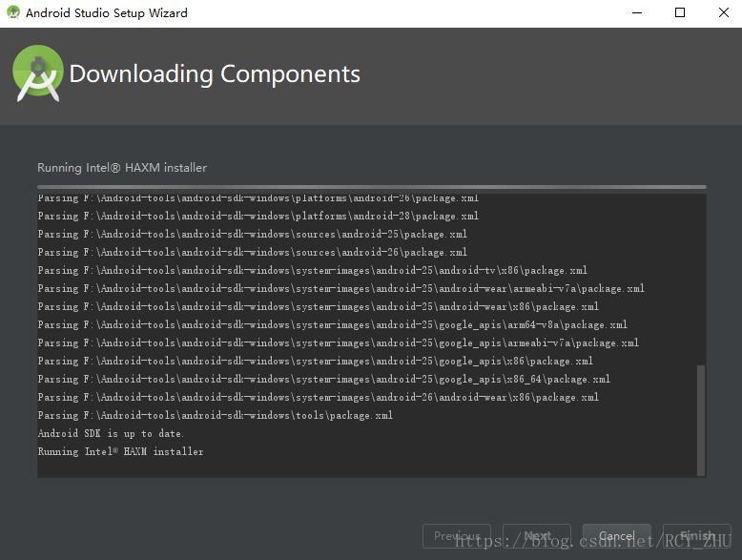
Task: Minimize the Setup Wizard window
Action: click(x=637, y=12)
